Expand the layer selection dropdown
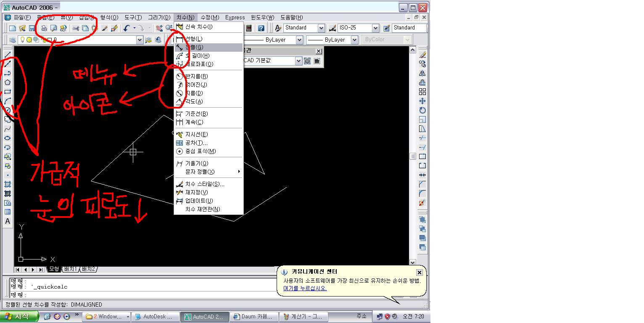This screenshot has width=644, height=323. tap(140, 40)
